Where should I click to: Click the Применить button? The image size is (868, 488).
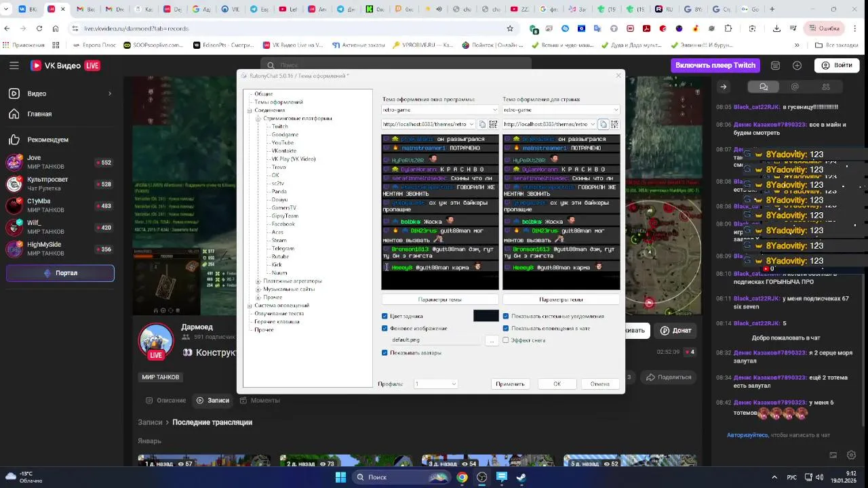[510, 384]
